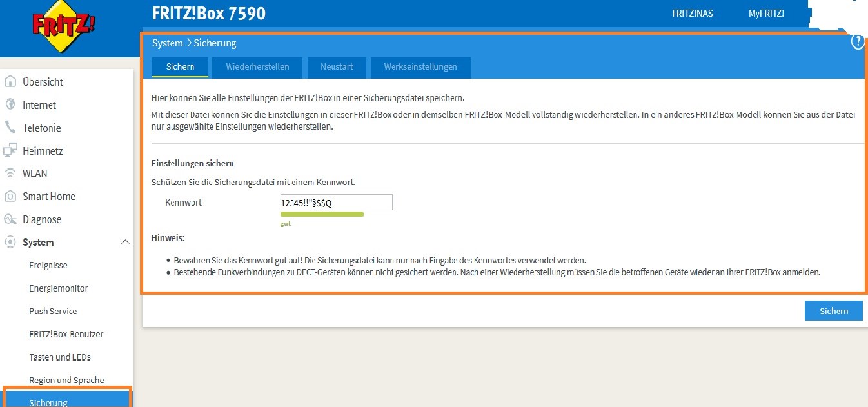The width and height of the screenshot is (868, 407).
Task: Switch to the Sichern tab
Action: click(180, 67)
